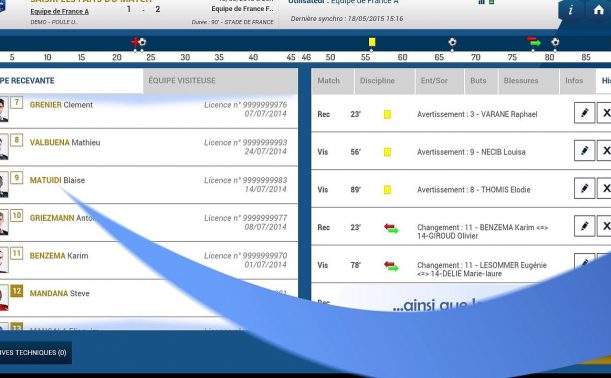Viewport: 611px width, 378px height.
Task: Edit the THOMIS Elodie warning entry
Action: pos(584,189)
